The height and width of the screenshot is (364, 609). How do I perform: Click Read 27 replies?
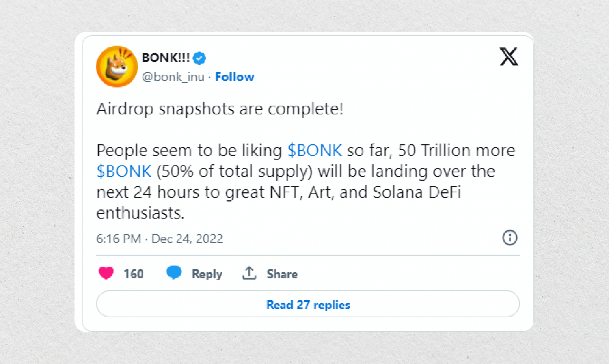(x=308, y=305)
